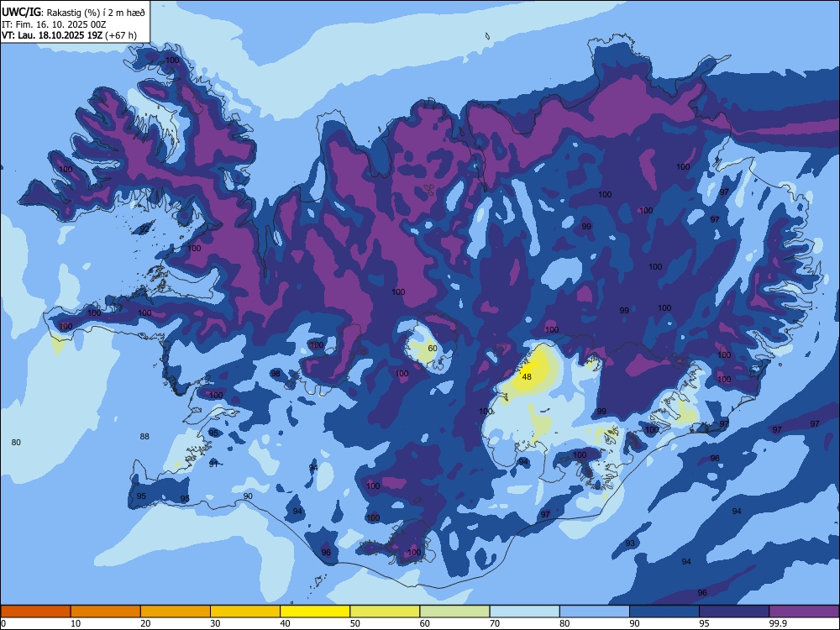The height and width of the screenshot is (630, 840).
Task: Click the title 'Rakastig (%) í 2 m hæð'
Action: pos(96,13)
